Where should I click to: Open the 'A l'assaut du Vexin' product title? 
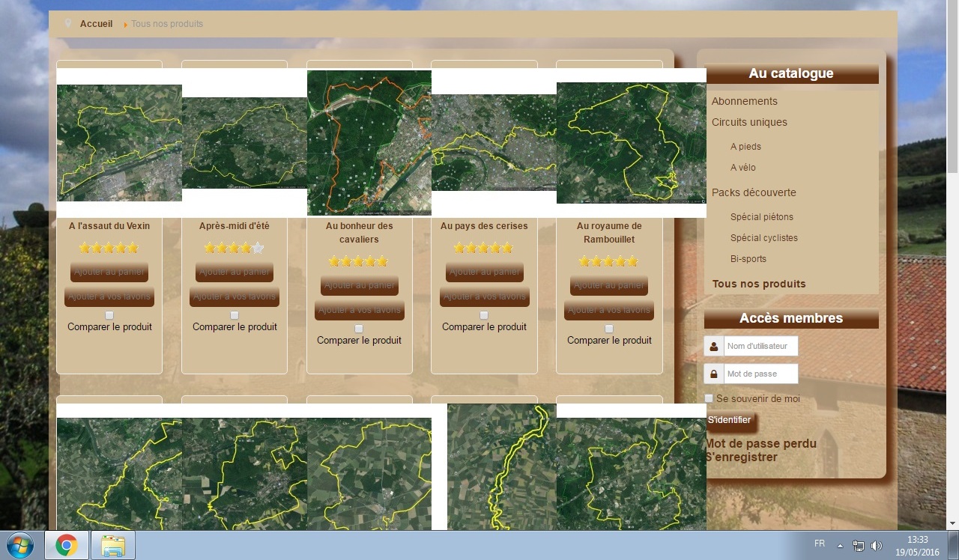[x=109, y=225]
